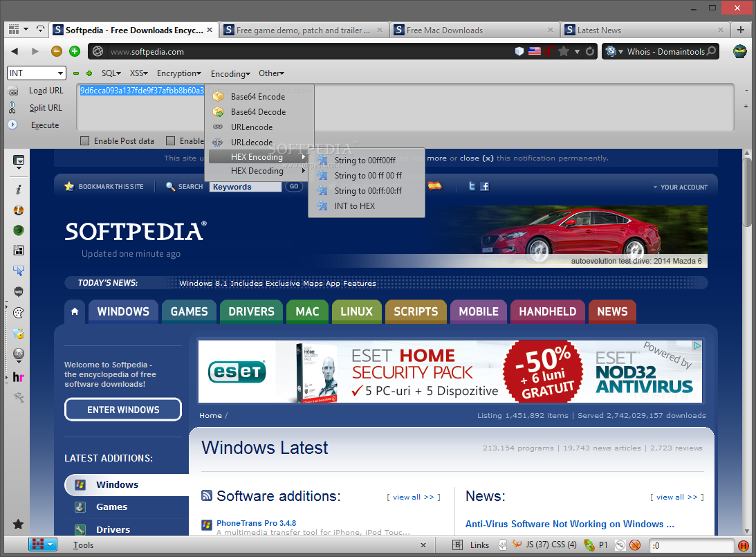The width and height of the screenshot is (756, 557).
Task: Open the XSS dropdown menu
Action: (x=138, y=73)
